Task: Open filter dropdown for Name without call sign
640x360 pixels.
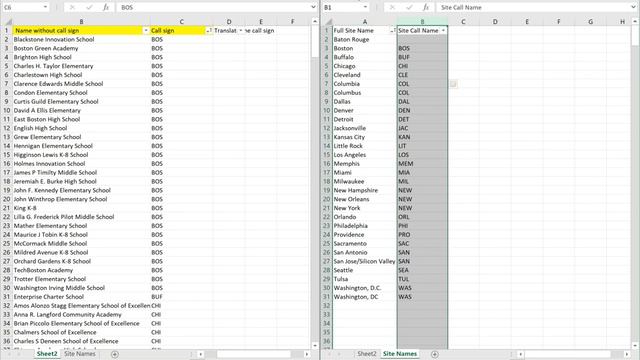Action: (146, 31)
